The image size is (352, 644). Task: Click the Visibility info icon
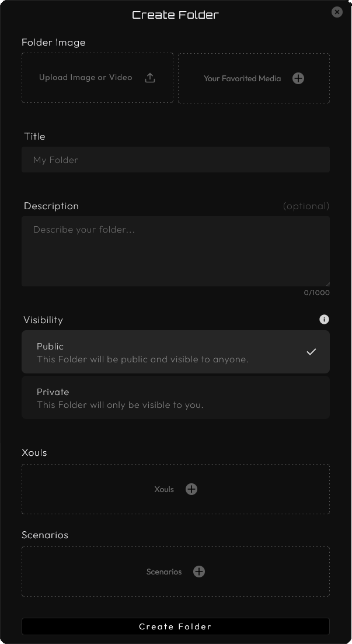point(325,320)
